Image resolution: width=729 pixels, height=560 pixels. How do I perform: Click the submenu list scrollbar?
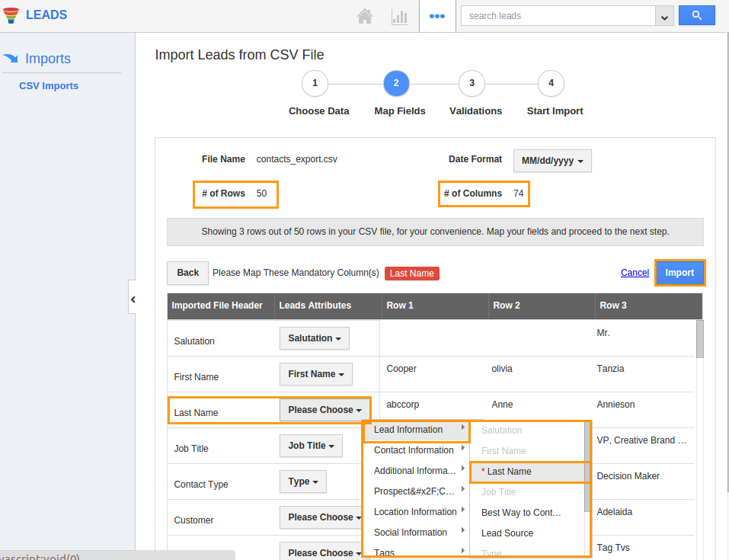[x=587, y=465]
